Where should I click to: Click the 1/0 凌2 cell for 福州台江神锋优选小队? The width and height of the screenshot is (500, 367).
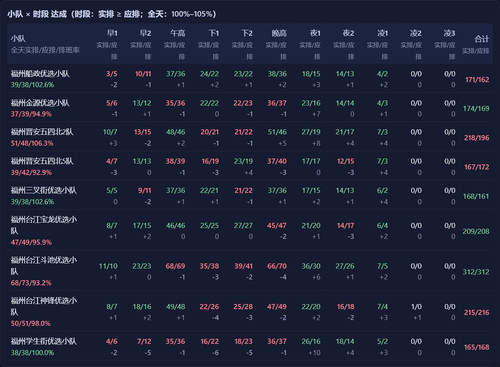click(416, 307)
